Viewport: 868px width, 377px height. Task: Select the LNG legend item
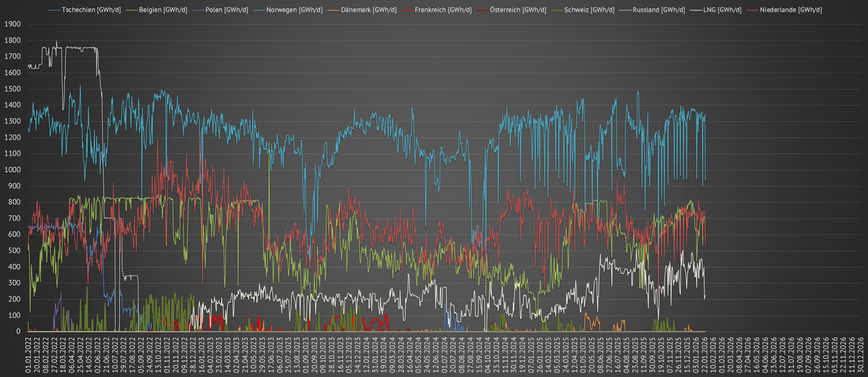tap(722, 10)
